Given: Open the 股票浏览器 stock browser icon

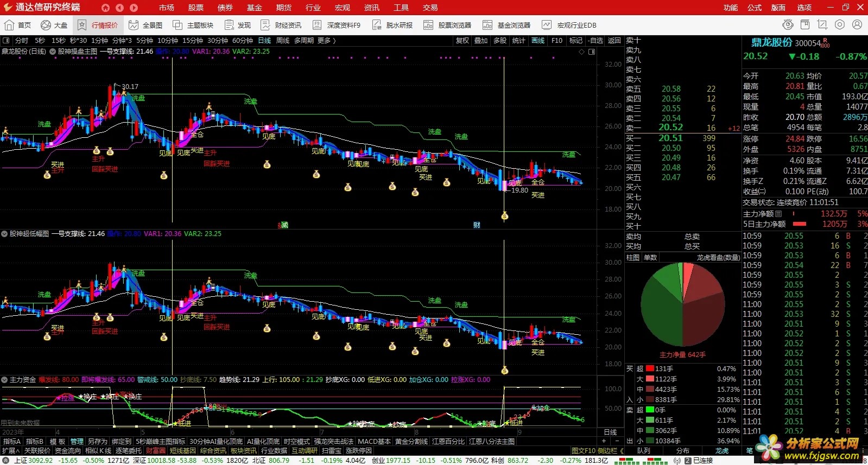Looking at the screenshot, I should coord(447,25).
